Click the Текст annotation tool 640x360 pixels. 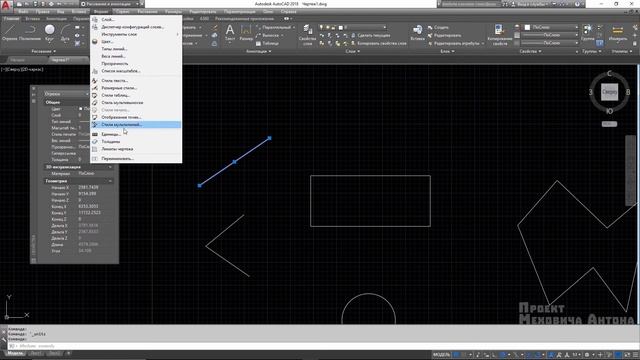click(x=230, y=32)
